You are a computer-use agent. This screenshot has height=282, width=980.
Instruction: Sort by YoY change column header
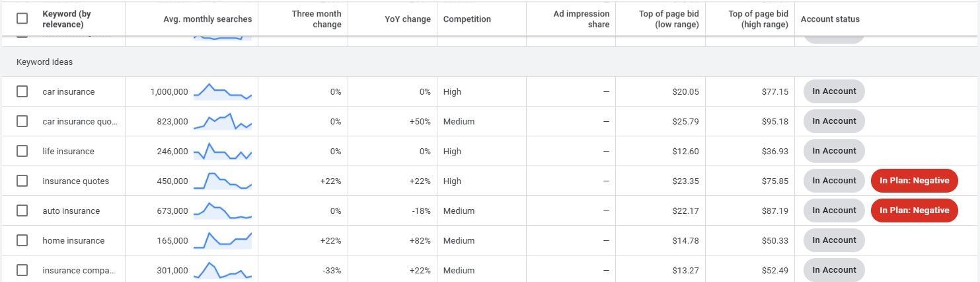(408, 19)
